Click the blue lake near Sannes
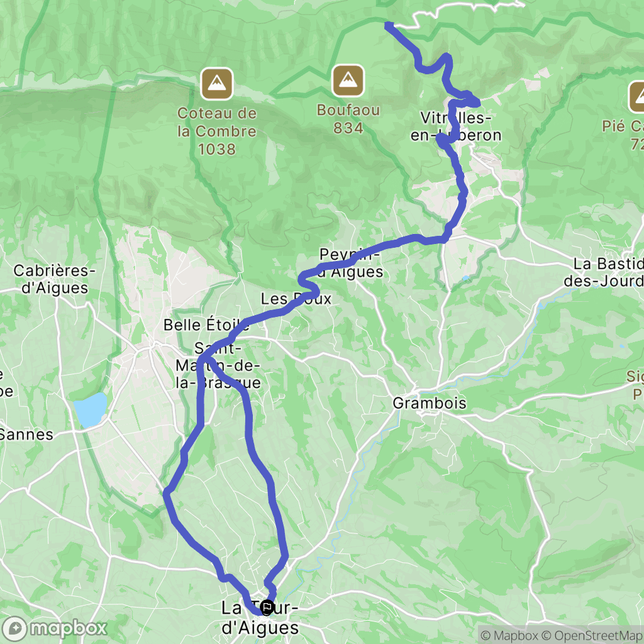 coord(90,410)
